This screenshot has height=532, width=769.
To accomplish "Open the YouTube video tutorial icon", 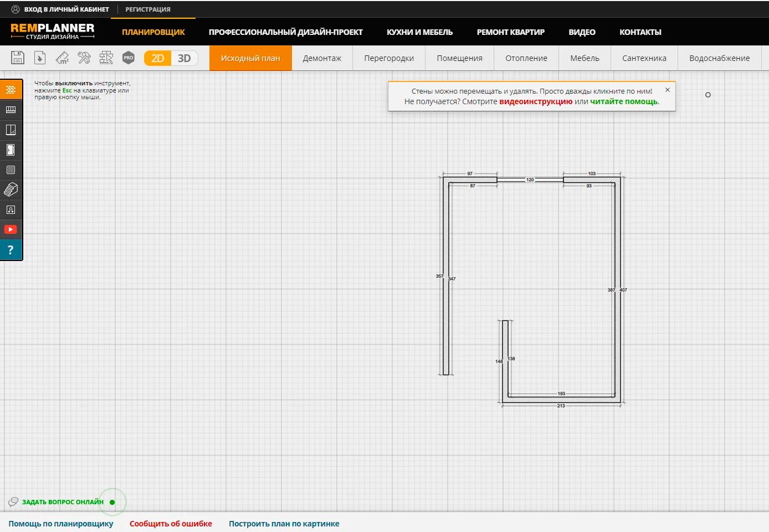I will pyautogui.click(x=11, y=229).
